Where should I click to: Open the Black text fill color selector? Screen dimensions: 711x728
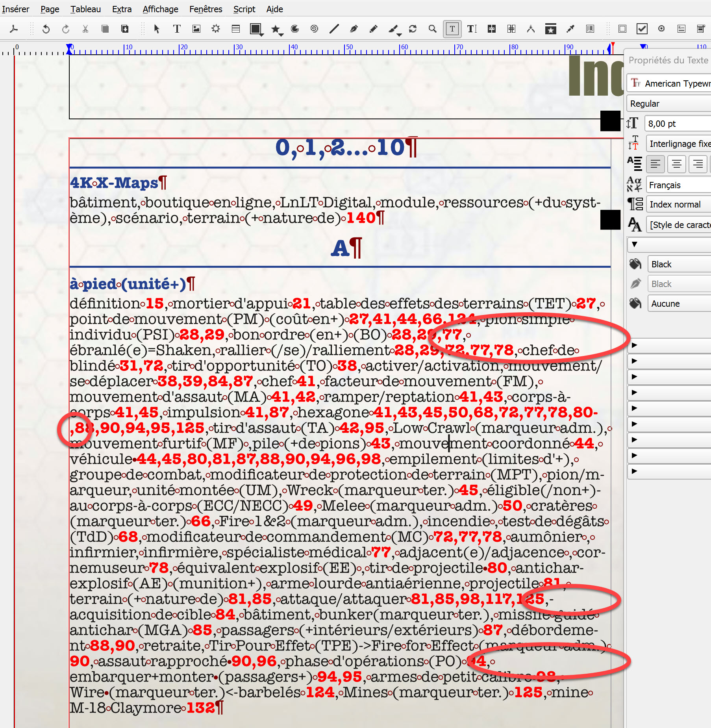pos(677,264)
